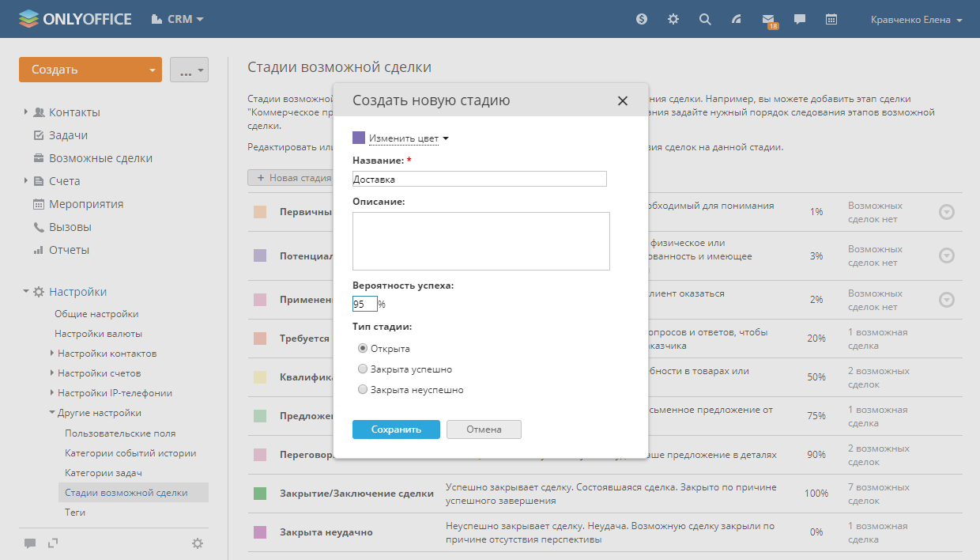Viewport: 980px width, 560px height.
Task: Open 'Возможные сделки' in sidebar
Action: (x=100, y=158)
